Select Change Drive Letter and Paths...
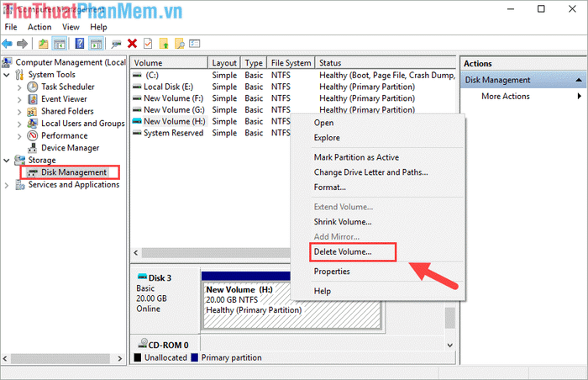The width and height of the screenshot is (588, 380). pos(378,172)
